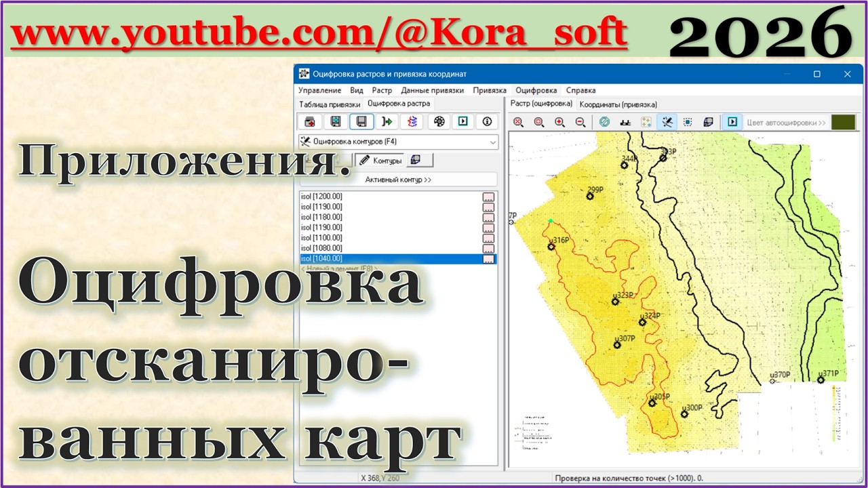Click the raster export icon with red arrow

pos(309,121)
